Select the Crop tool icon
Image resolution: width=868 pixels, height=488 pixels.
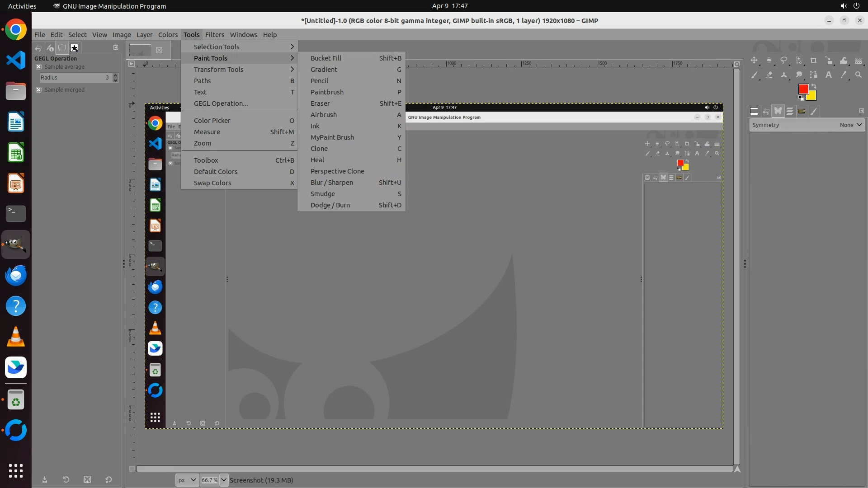pos(813,61)
